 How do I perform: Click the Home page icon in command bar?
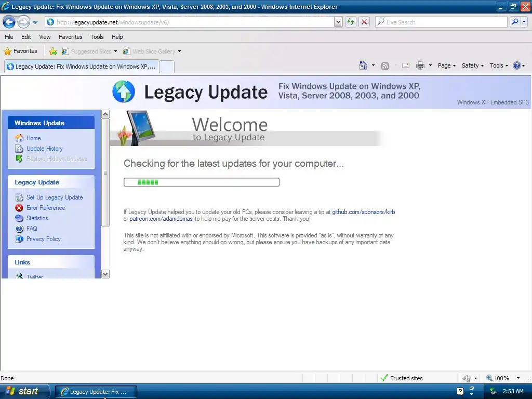[x=363, y=65]
